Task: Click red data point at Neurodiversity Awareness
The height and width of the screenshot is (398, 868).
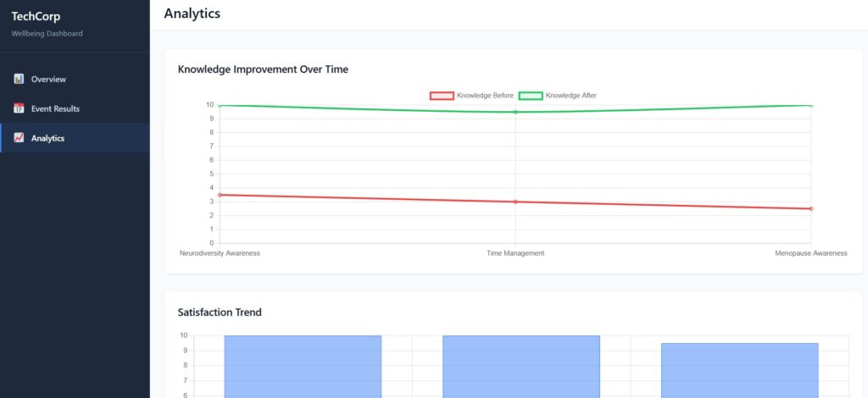Action: point(220,195)
